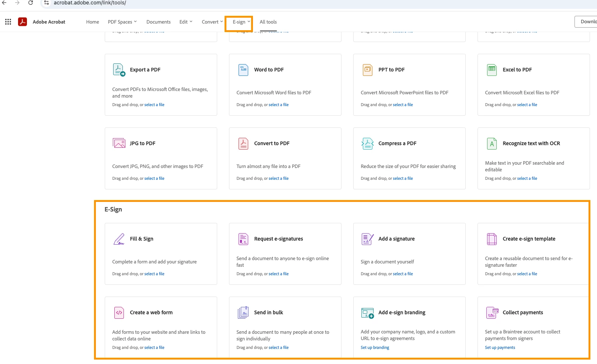Click the Export a PDF icon

pyautogui.click(x=119, y=70)
